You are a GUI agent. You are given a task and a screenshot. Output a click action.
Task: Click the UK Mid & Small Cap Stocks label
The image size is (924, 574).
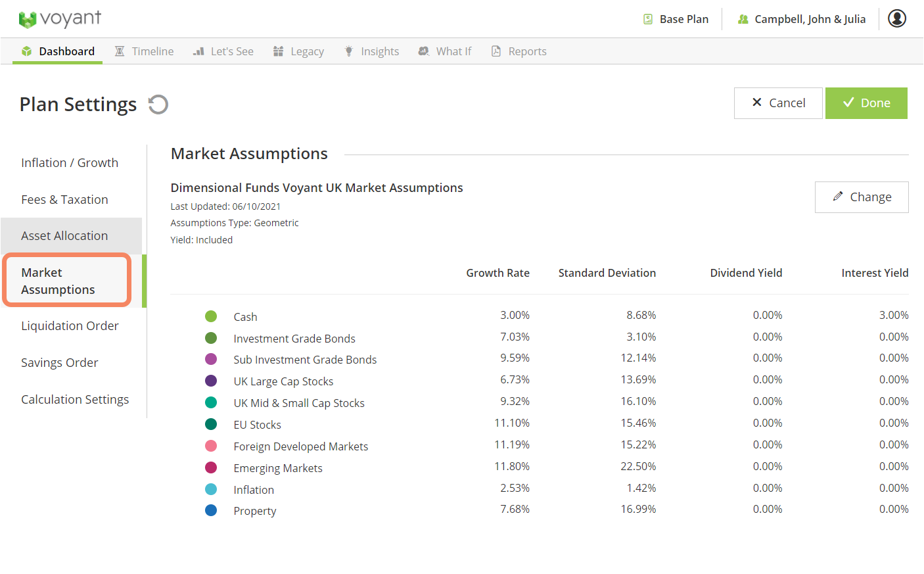(299, 403)
